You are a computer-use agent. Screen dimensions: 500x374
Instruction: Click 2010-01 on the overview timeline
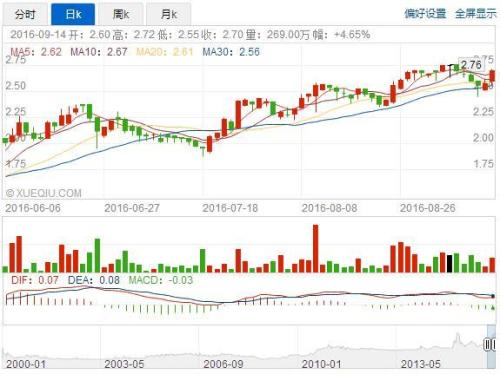321,364
